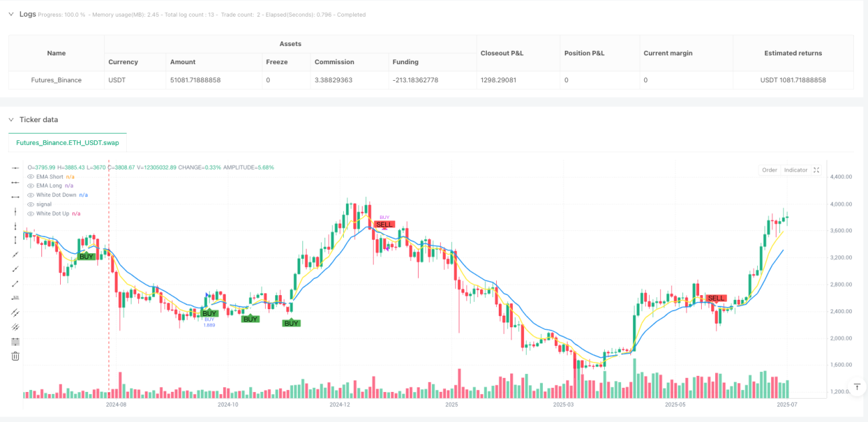Viewport: 868px width, 422px height.
Task: Enter fullscreen mode for the chart
Action: tap(816, 170)
